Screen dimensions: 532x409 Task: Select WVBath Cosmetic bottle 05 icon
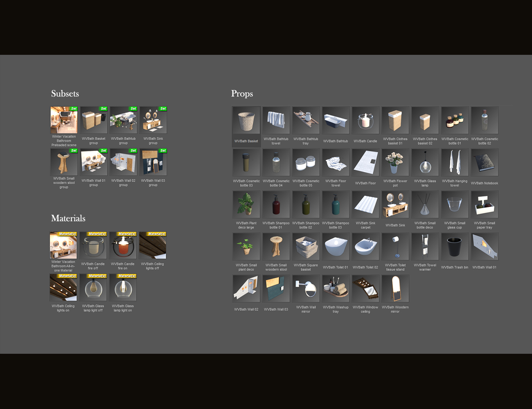pos(306,162)
